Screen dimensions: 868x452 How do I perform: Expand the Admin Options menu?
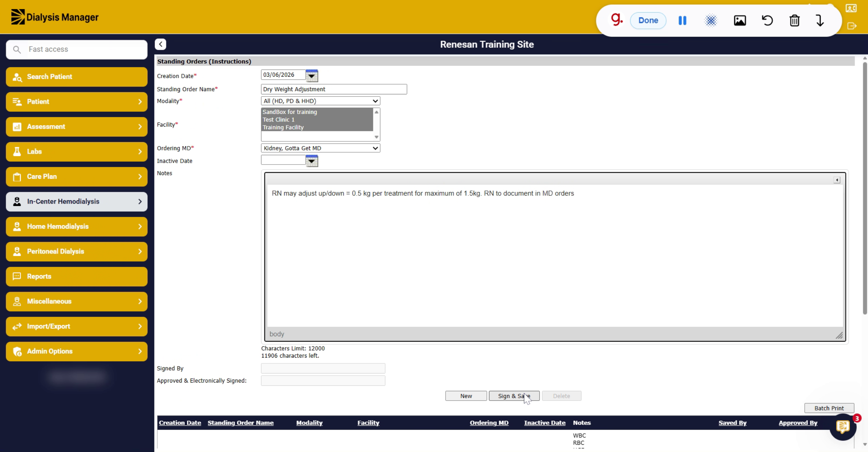[77, 351]
